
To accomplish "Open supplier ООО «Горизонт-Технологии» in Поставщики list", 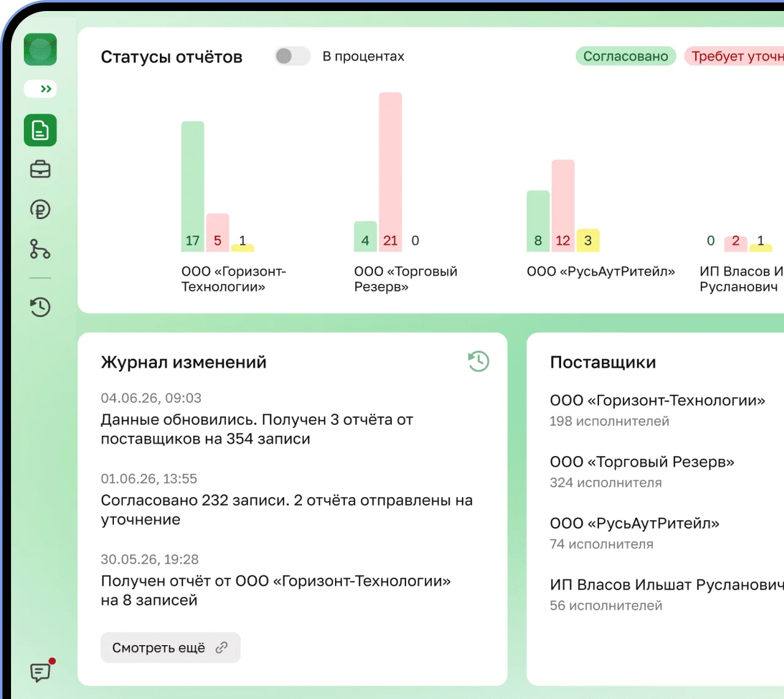I will pos(658,400).
